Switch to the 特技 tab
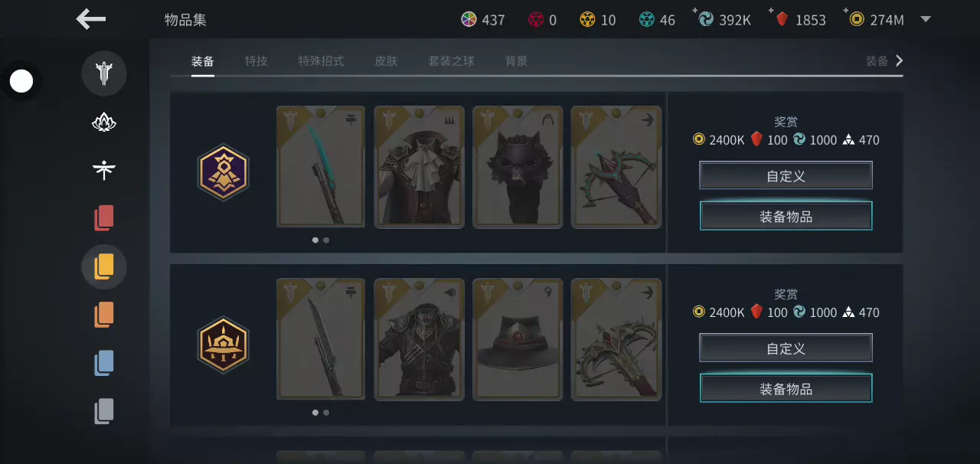980x464 pixels. tap(256, 61)
